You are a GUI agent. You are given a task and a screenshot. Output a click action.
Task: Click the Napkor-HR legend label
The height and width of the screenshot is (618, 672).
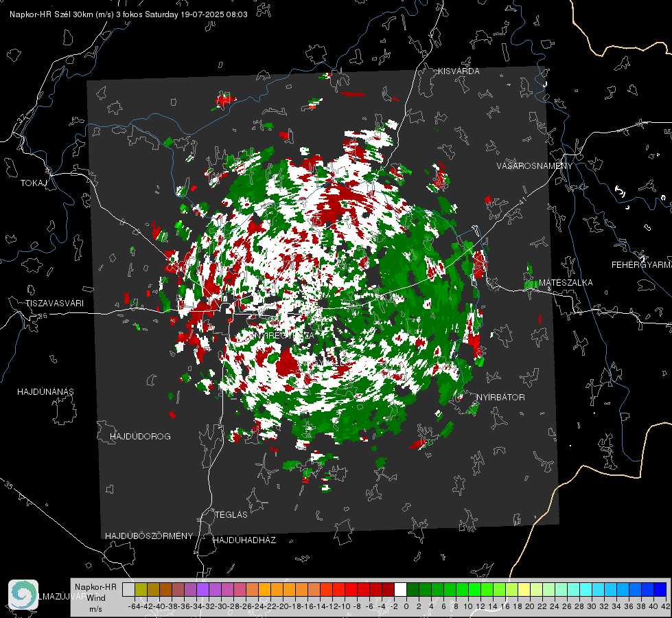coord(95,586)
